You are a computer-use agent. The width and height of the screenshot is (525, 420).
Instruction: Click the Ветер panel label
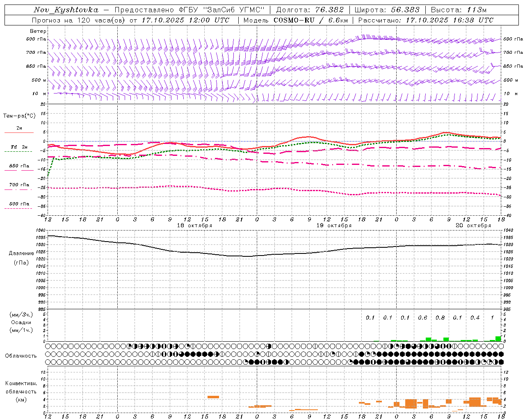point(38,31)
